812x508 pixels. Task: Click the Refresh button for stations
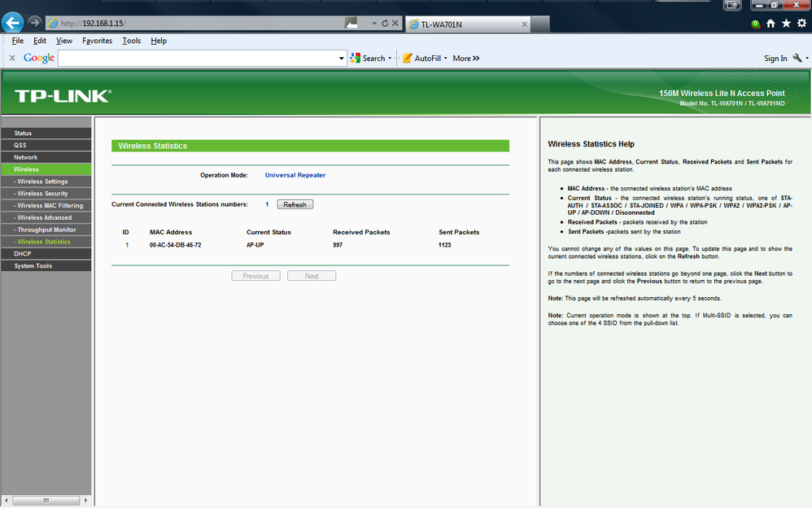click(295, 204)
